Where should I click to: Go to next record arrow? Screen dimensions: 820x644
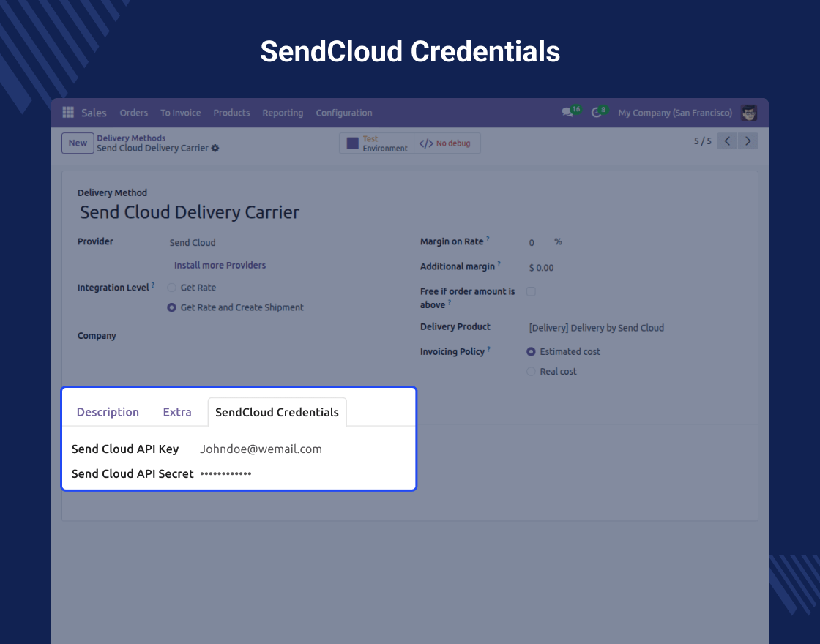[x=748, y=141]
